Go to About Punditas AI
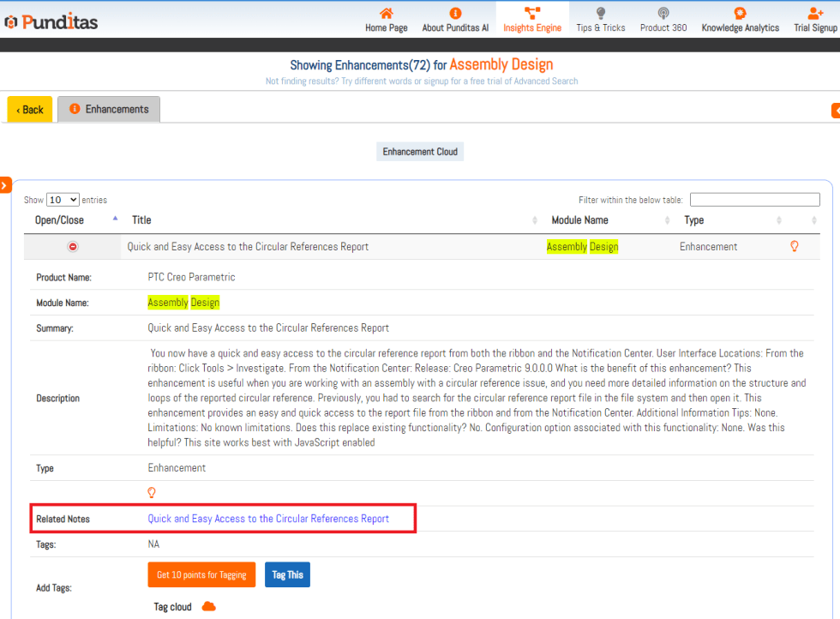 tap(455, 20)
